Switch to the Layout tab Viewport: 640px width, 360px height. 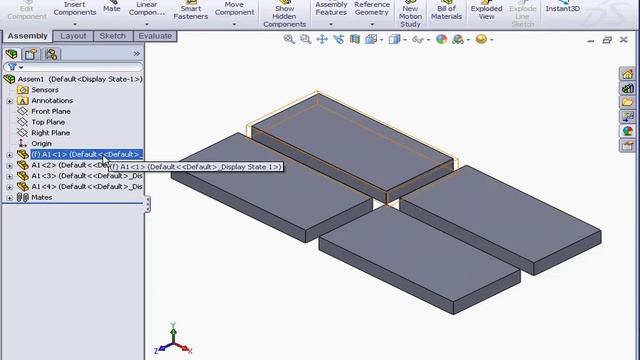point(73,36)
